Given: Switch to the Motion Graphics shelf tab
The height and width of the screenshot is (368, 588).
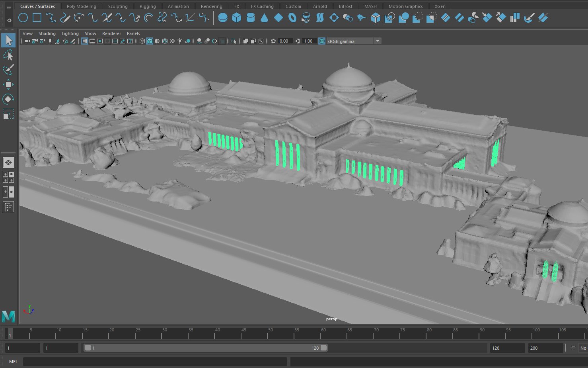Looking at the screenshot, I should point(405,6).
